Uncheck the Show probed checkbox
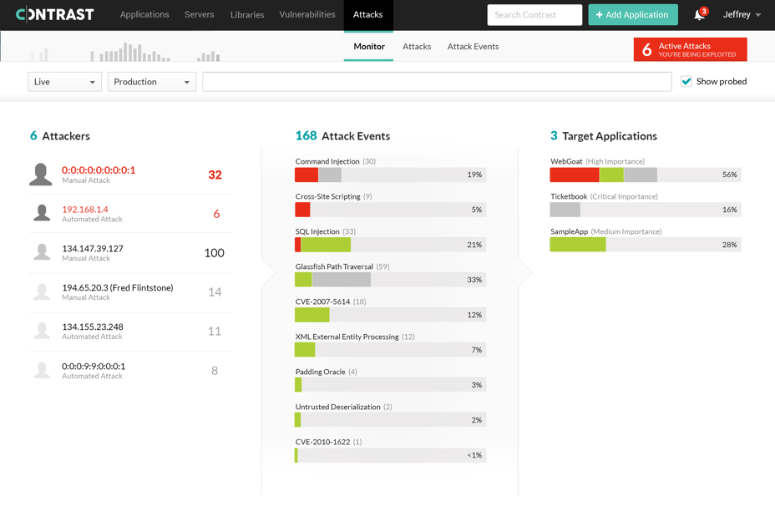 pos(686,81)
